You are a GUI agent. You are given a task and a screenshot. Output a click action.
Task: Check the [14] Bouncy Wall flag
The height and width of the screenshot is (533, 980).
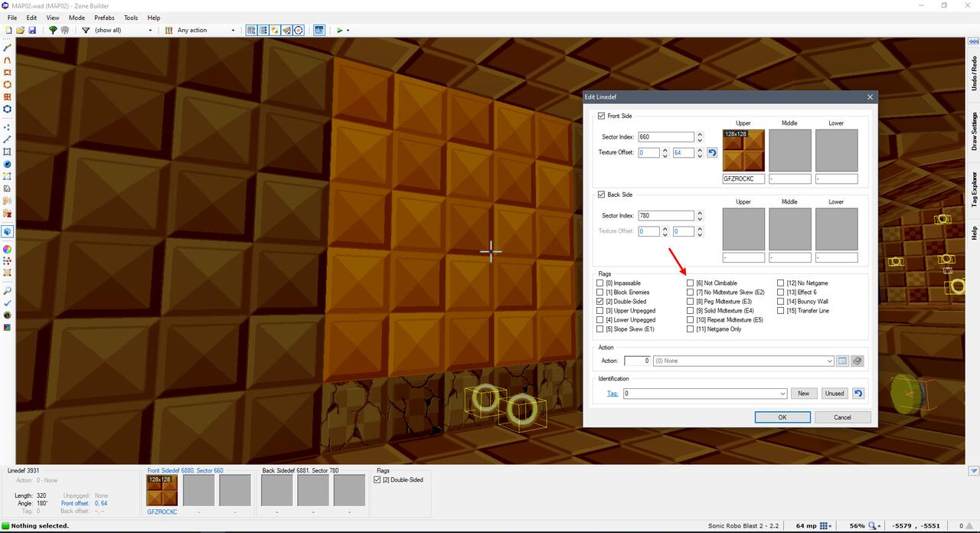tap(781, 302)
